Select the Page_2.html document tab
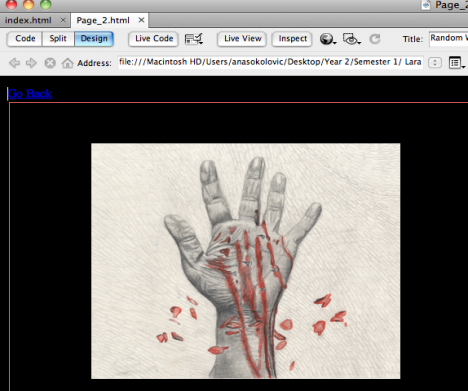Viewport: 468px width, 391px height. 103,20
